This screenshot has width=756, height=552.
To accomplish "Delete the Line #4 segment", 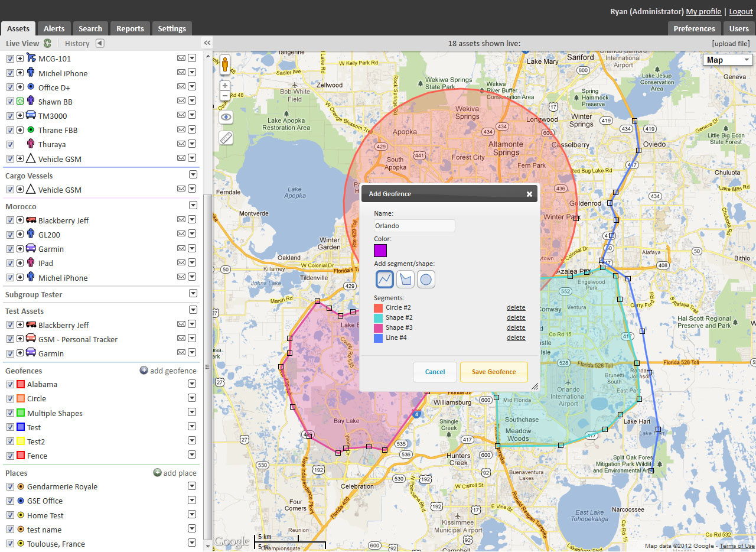I will pyautogui.click(x=516, y=337).
